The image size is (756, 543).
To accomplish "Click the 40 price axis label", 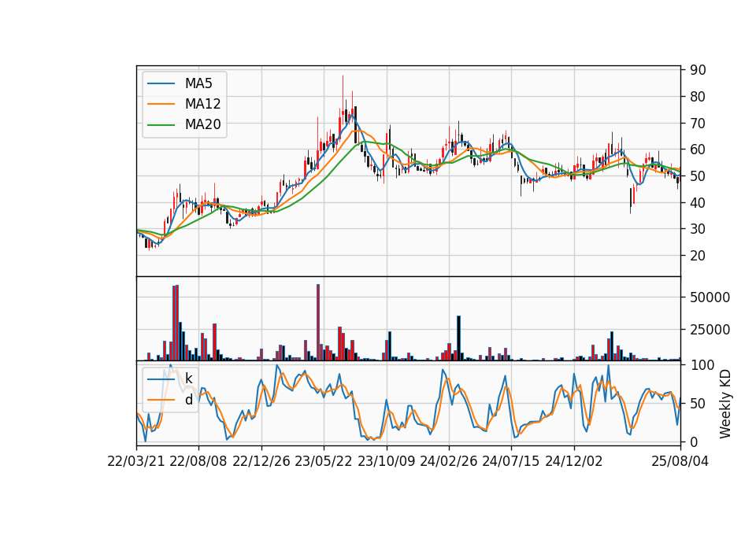I will coord(698,202).
